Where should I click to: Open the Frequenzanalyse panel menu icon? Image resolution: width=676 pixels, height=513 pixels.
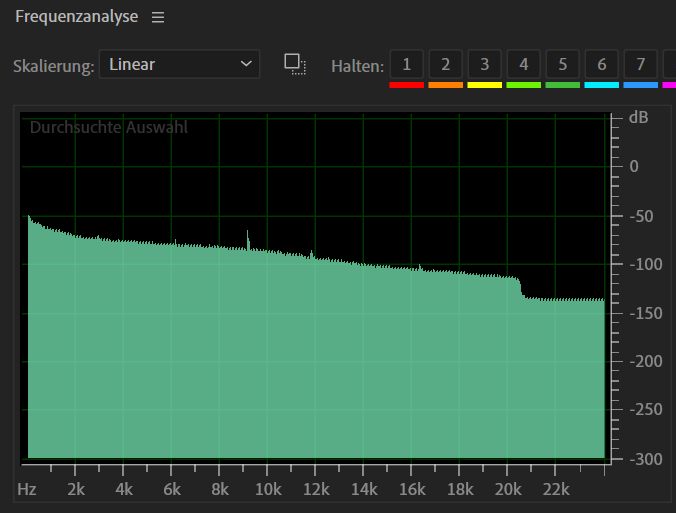(158, 18)
